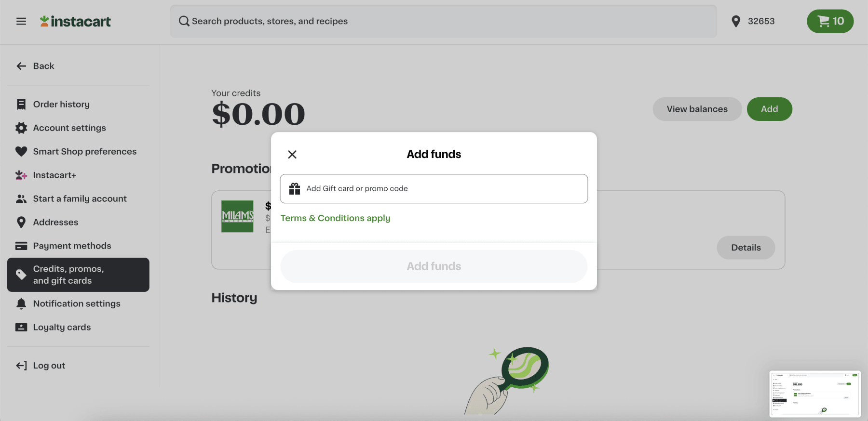The height and width of the screenshot is (421, 868).
Task: Open Notification settings bell item
Action: [76, 304]
